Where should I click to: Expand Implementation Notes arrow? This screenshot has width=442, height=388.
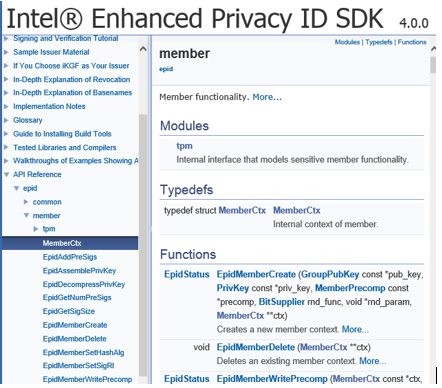point(6,107)
